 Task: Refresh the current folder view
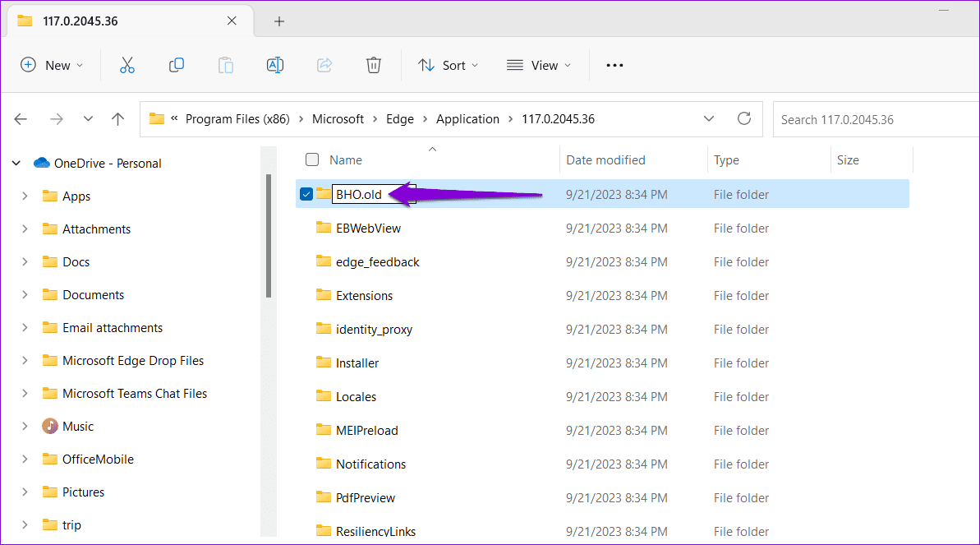tap(743, 118)
